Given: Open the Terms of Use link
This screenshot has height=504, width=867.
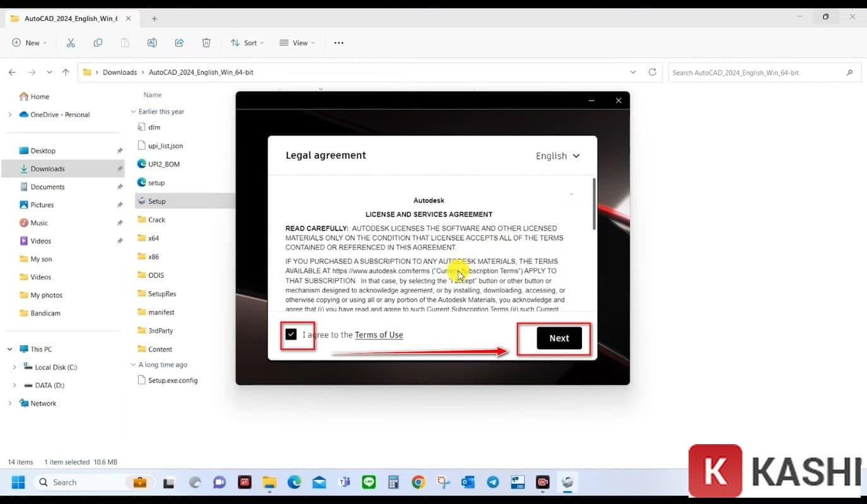Looking at the screenshot, I should tap(379, 335).
